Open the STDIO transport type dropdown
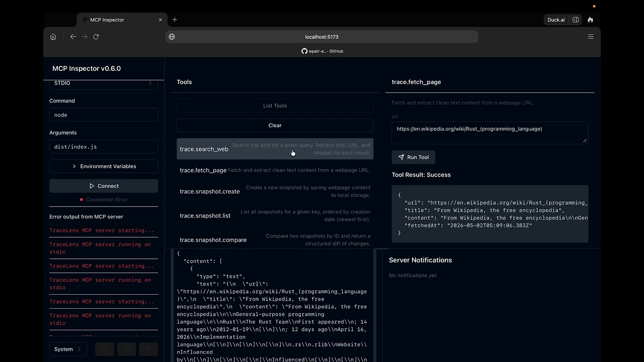 [x=104, y=83]
